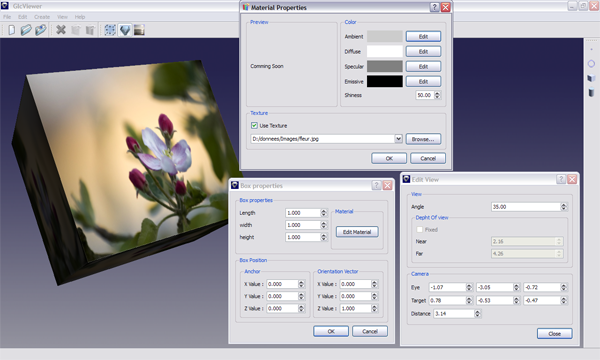Click Edit button next to Emissive color

tap(423, 81)
